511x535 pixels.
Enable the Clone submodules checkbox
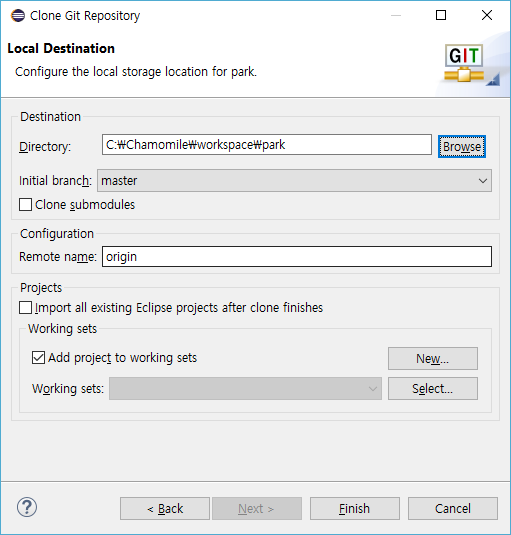26,205
